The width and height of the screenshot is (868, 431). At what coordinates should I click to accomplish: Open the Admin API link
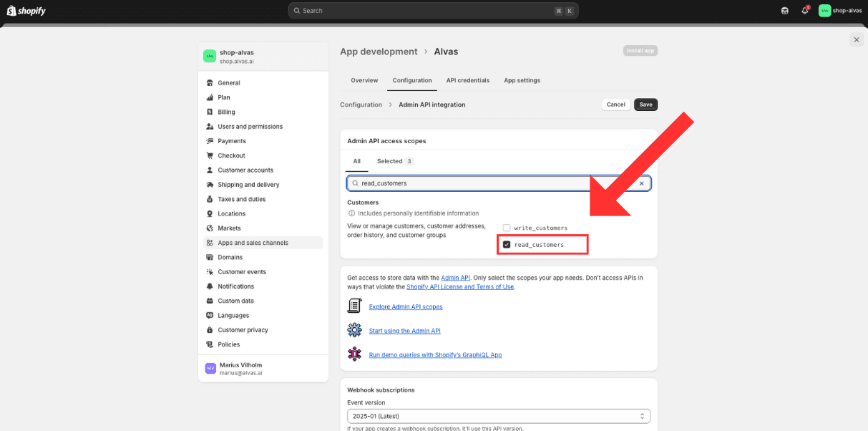pos(455,278)
